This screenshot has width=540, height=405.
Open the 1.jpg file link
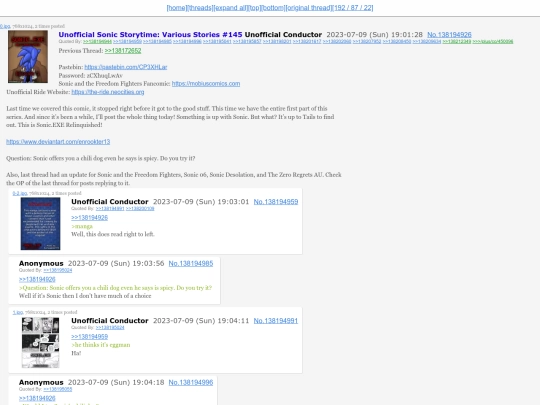coord(18,312)
